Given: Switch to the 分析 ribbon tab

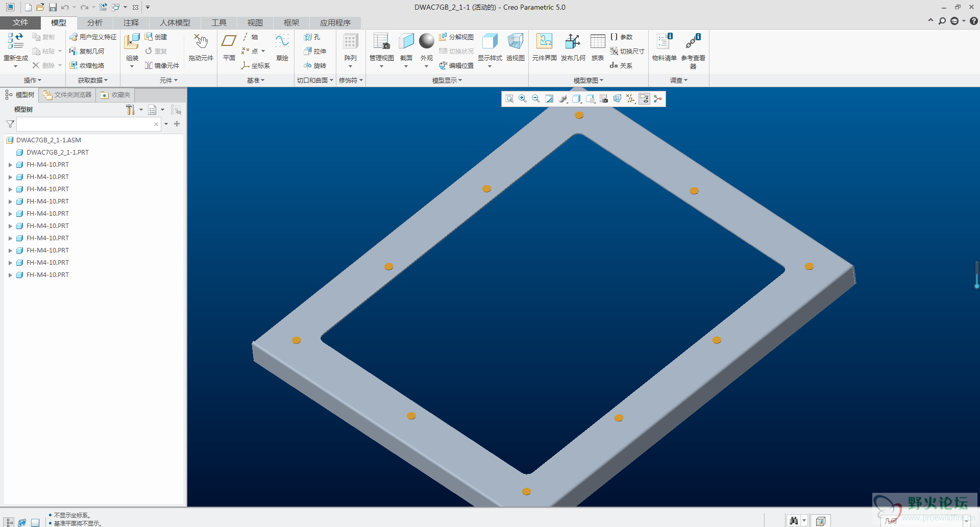Looking at the screenshot, I should click(x=95, y=22).
